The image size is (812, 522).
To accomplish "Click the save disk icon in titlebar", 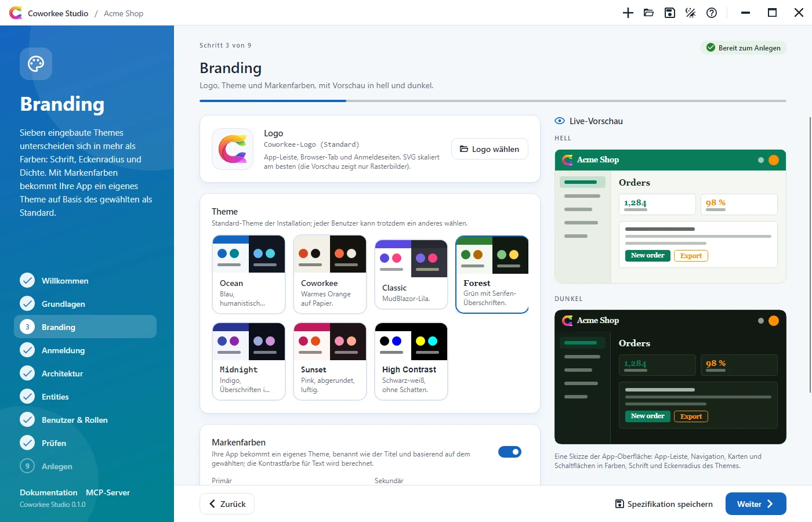I will tap(670, 13).
